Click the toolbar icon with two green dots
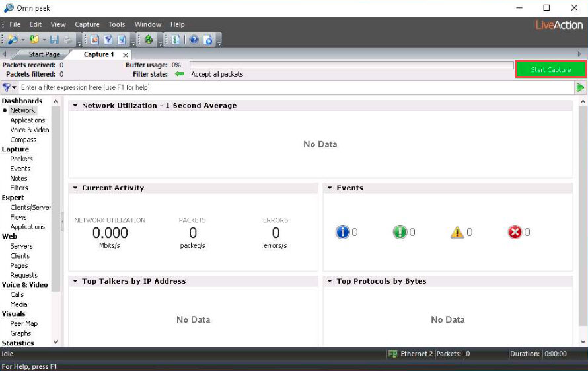 pyautogui.click(x=176, y=40)
